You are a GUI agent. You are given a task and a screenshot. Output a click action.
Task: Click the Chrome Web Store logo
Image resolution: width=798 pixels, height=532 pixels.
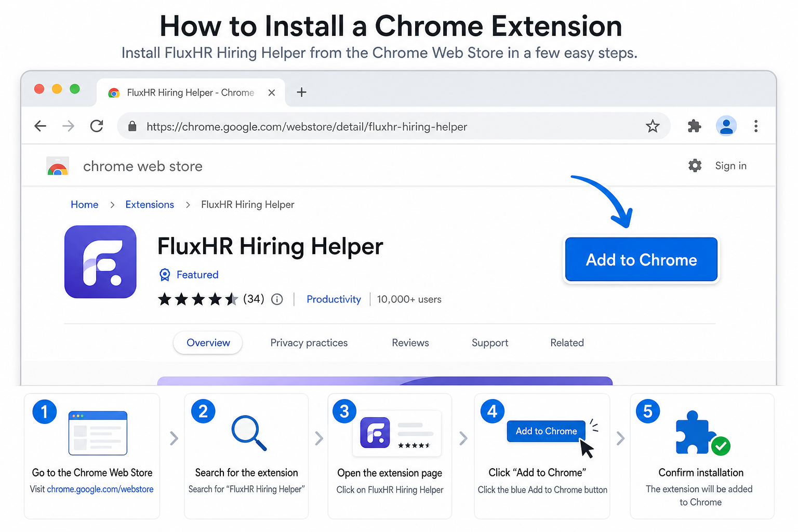point(58,166)
